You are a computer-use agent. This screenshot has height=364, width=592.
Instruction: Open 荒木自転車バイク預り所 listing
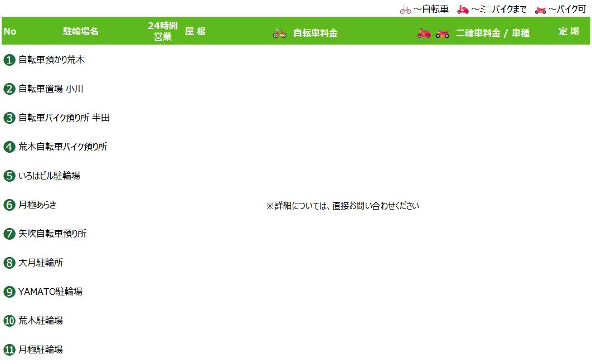coord(62,147)
